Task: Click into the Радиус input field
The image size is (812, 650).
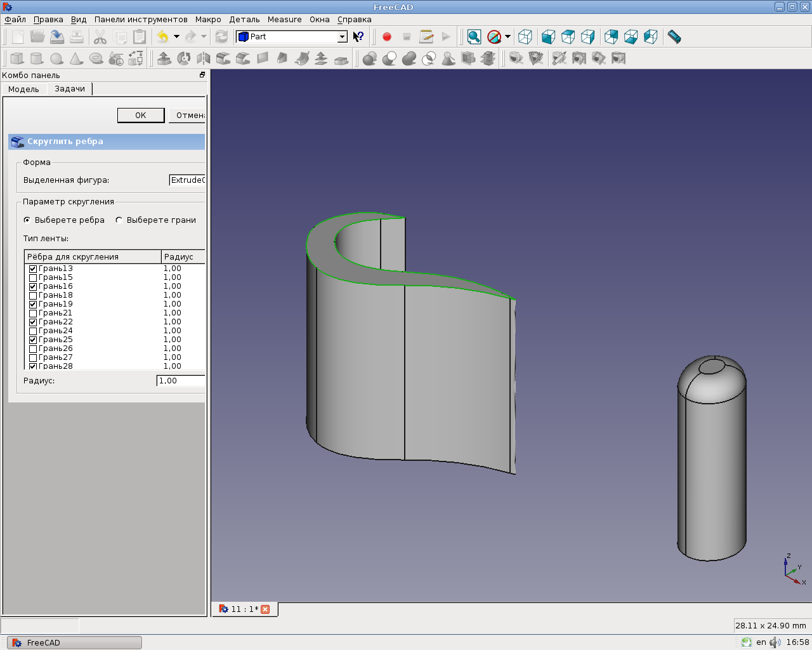Action: coord(181,381)
